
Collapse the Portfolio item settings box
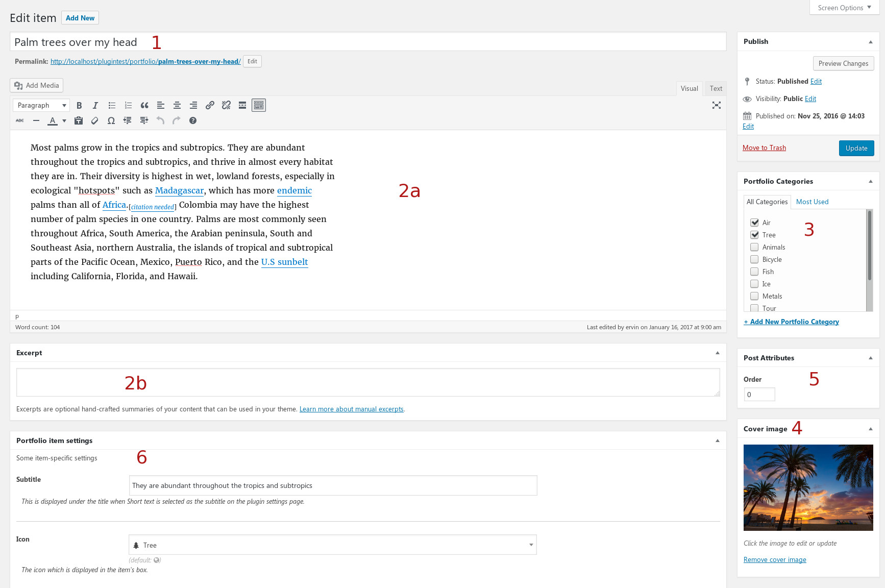tap(718, 441)
